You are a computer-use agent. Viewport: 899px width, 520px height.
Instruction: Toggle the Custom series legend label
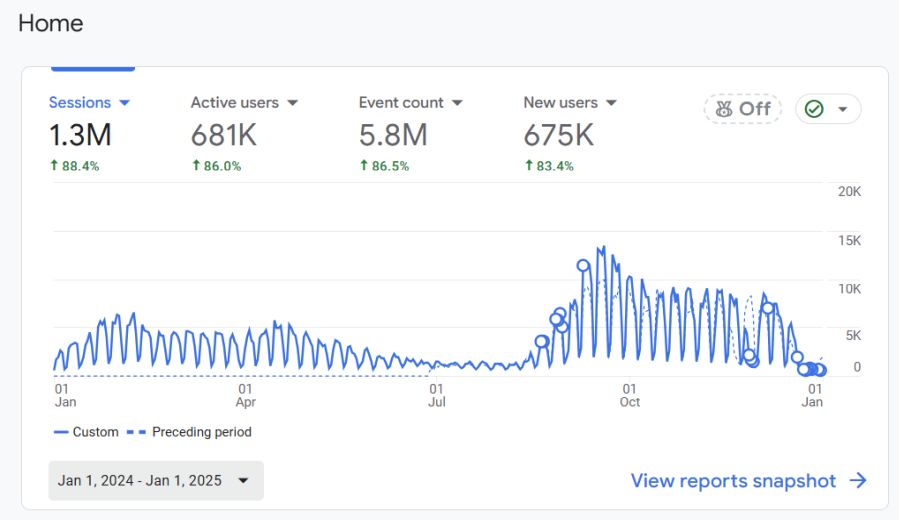pos(95,432)
